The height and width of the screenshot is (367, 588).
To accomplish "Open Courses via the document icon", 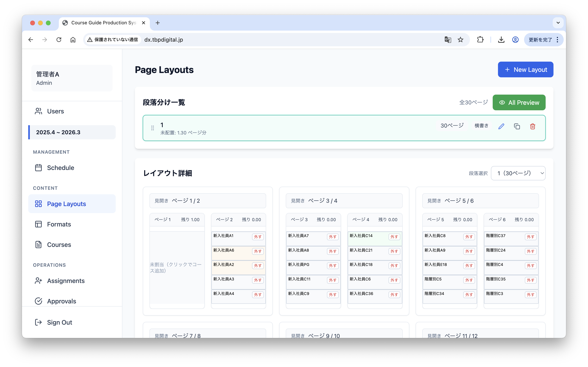I will [x=59, y=245].
